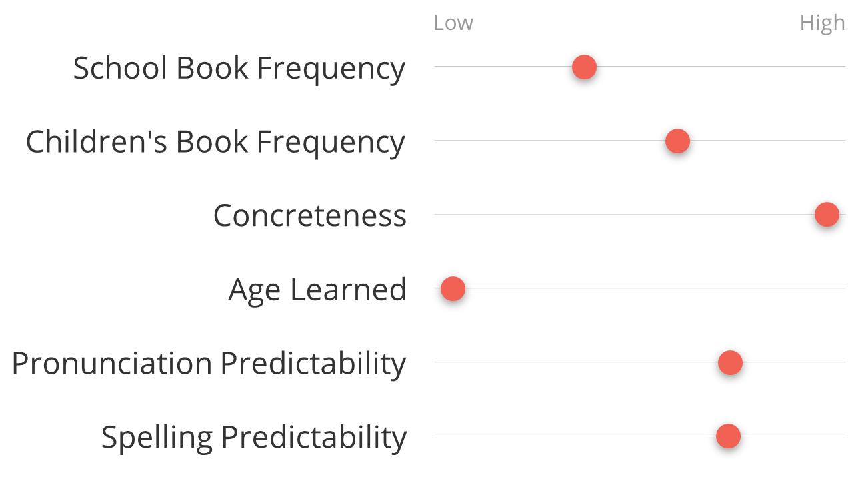Click the low end of the Pronunciation Predictability track
868x477 pixels.
coord(440,362)
